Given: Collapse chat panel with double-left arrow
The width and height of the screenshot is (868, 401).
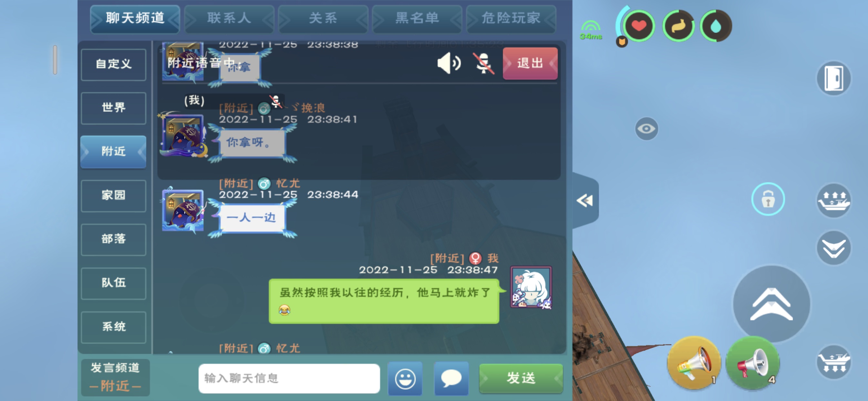Looking at the screenshot, I should (x=585, y=201).
